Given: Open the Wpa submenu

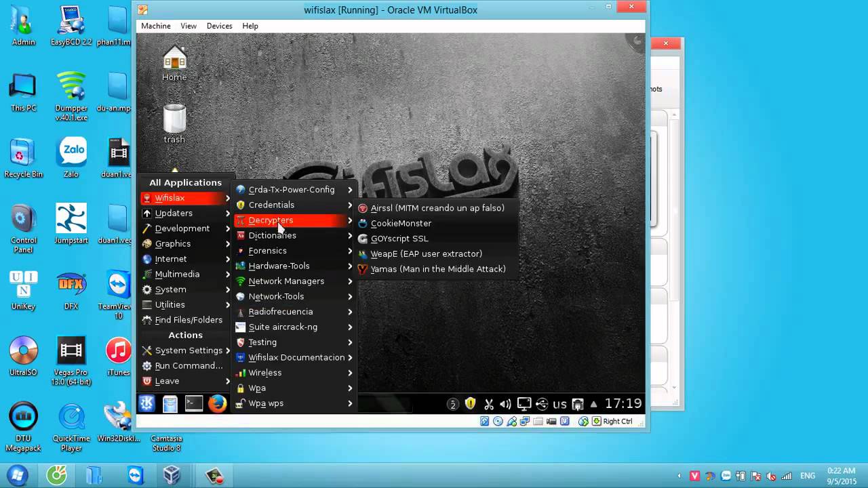Looking at the screenshot, I should point(294,388).
